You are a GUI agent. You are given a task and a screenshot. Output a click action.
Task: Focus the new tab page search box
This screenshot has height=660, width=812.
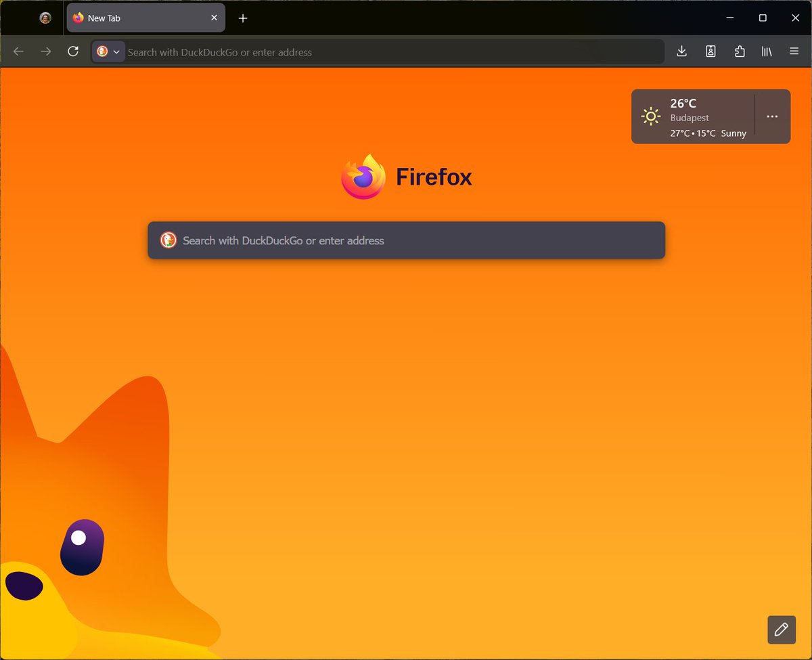coord(406,240)
